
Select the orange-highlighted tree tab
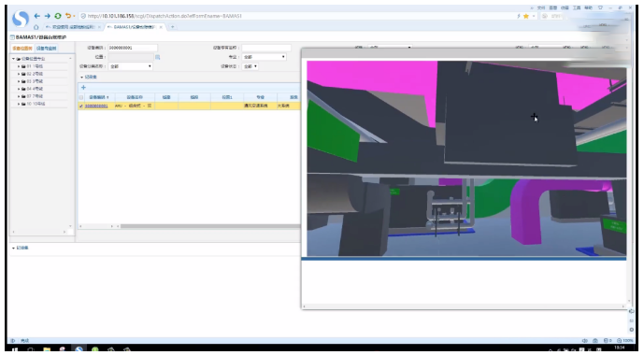tap(22, 49)
